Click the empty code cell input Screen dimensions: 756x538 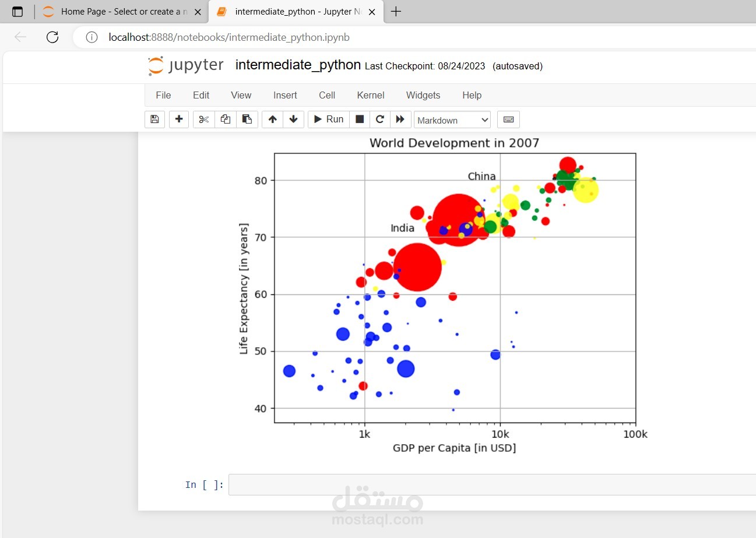tap(492, 484)
